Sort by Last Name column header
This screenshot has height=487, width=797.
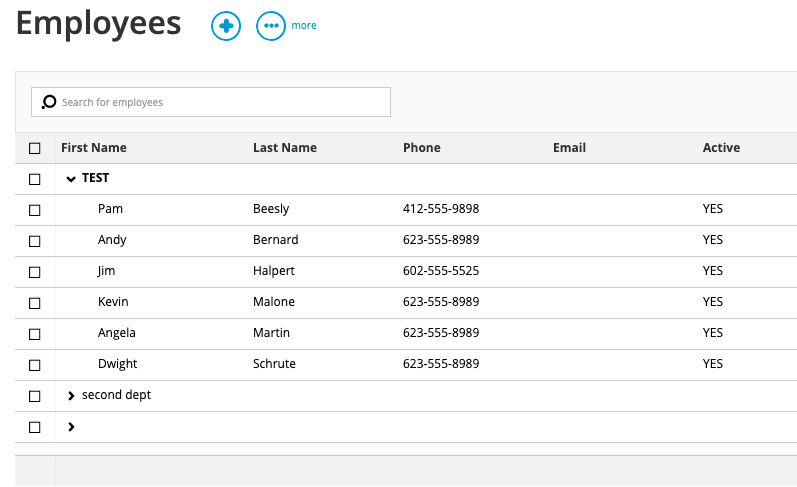tap(285, 147)
